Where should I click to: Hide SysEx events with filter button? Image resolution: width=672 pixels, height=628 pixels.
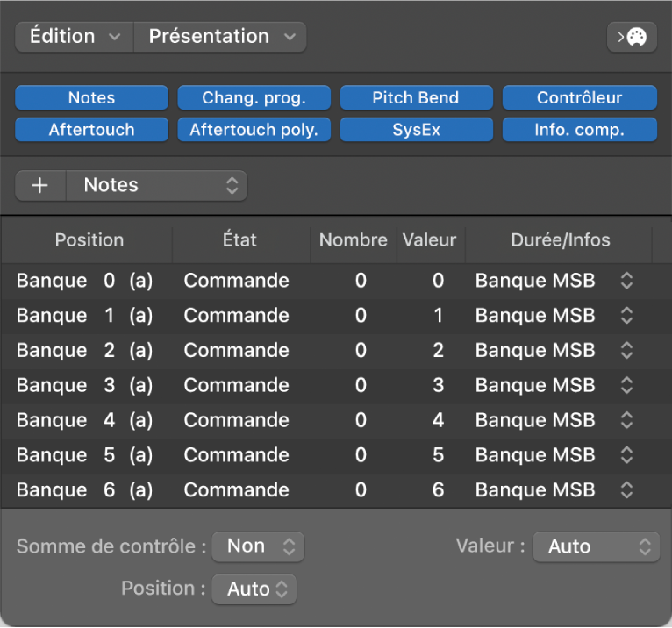point(415,130)
